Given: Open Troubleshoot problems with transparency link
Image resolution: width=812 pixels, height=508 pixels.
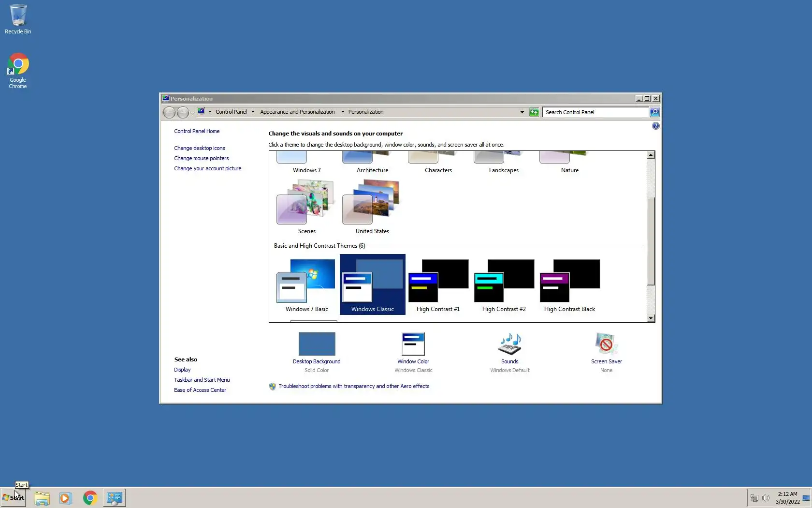Looking at the screenshot, I should click(354, 386).
